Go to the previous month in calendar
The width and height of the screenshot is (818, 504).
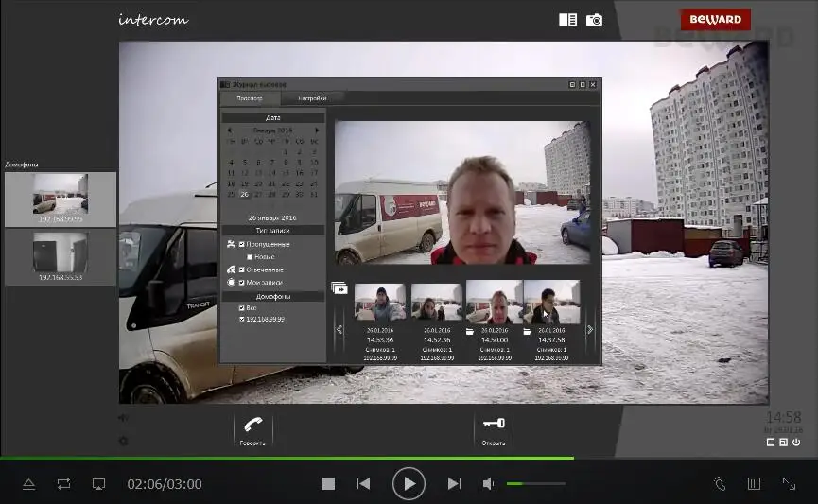click(230, 130)
